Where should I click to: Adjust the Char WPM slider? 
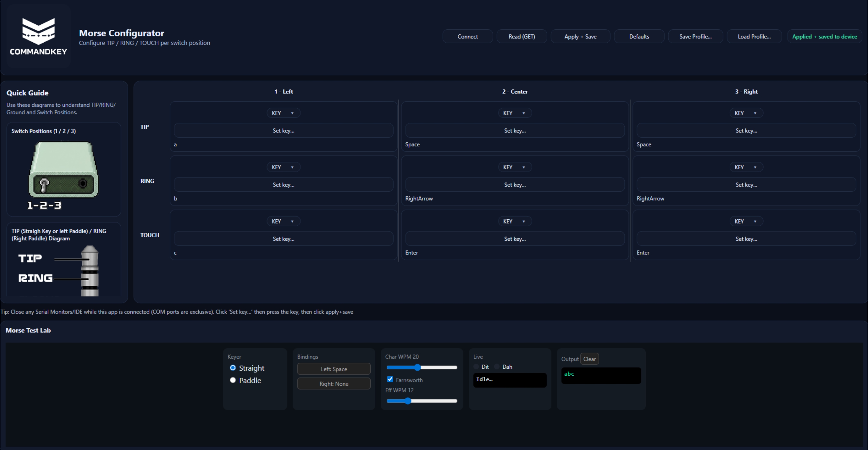(418, 367)
